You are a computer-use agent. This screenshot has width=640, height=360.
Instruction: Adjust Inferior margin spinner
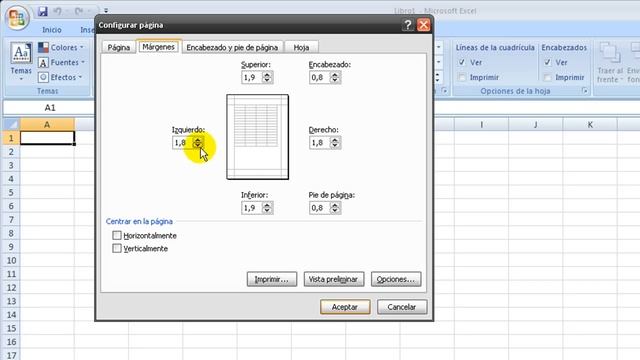267,208
